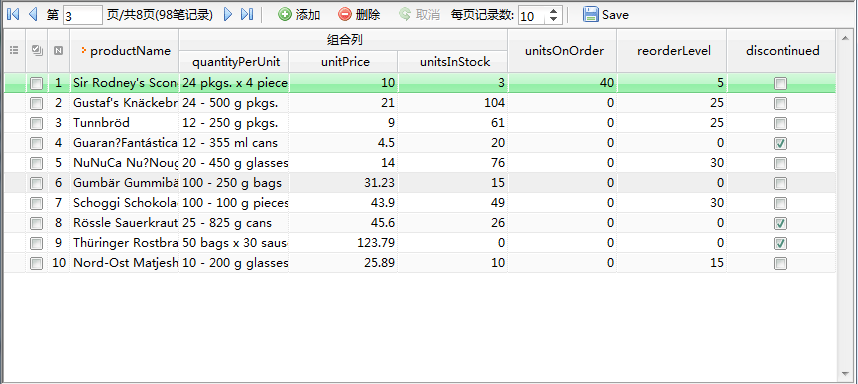Select the '25 - 825 g cans' cell
Viewport: 858px width, 384px height.
234,223
